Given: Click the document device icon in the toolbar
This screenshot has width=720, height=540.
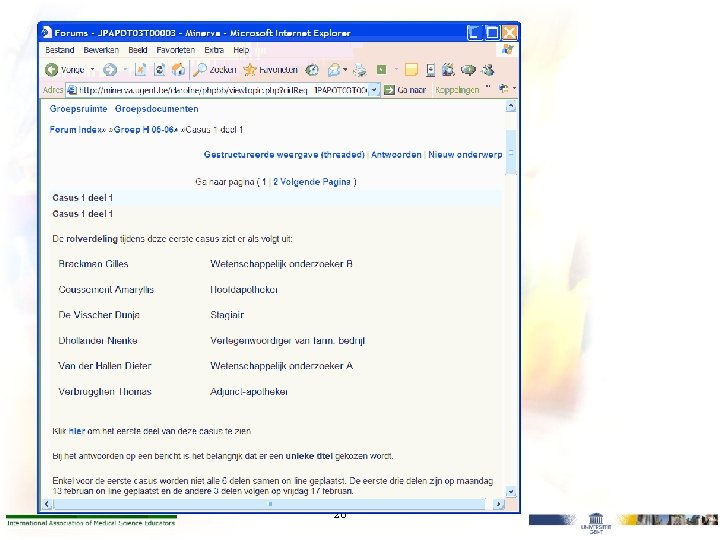Looking at the screenshot, I should pos(430,70).
